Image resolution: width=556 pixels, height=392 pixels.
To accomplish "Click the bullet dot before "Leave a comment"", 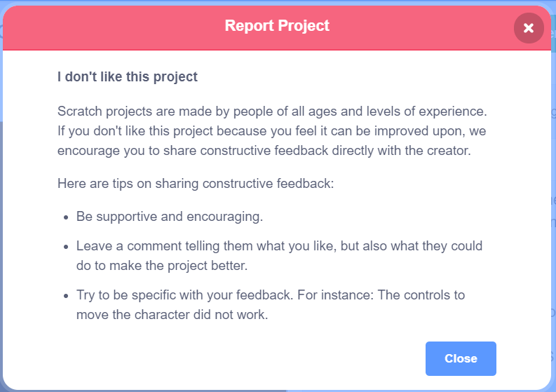I will (67, 248).
